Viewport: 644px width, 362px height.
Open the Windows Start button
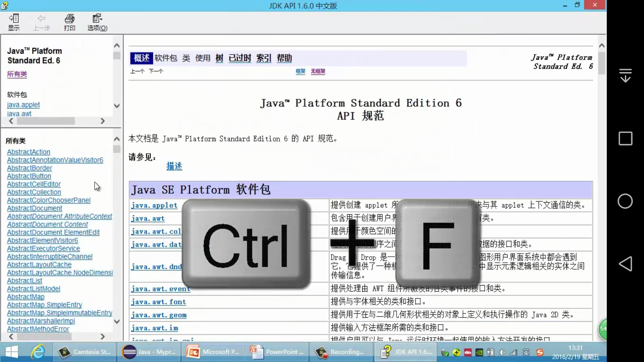click(x=12, y=352)
